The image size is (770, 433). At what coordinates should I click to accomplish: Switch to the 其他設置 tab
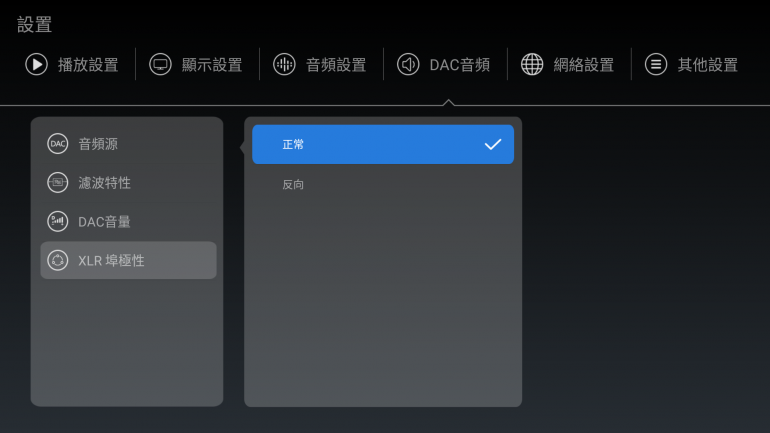691,64
